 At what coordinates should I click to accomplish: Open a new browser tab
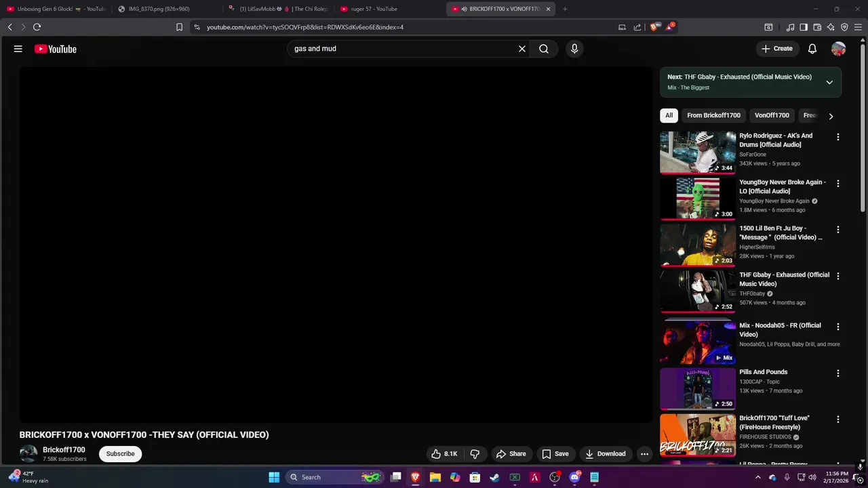click(x=565, y=9)
